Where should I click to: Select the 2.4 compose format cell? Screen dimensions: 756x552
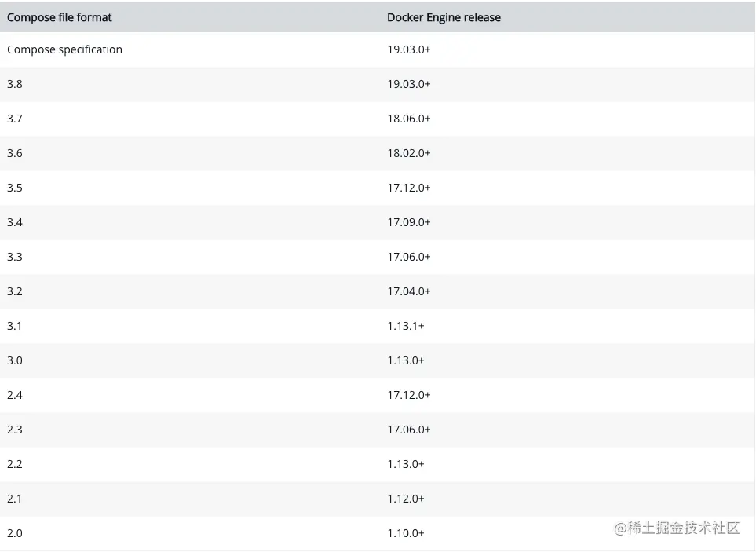(15, 395)
